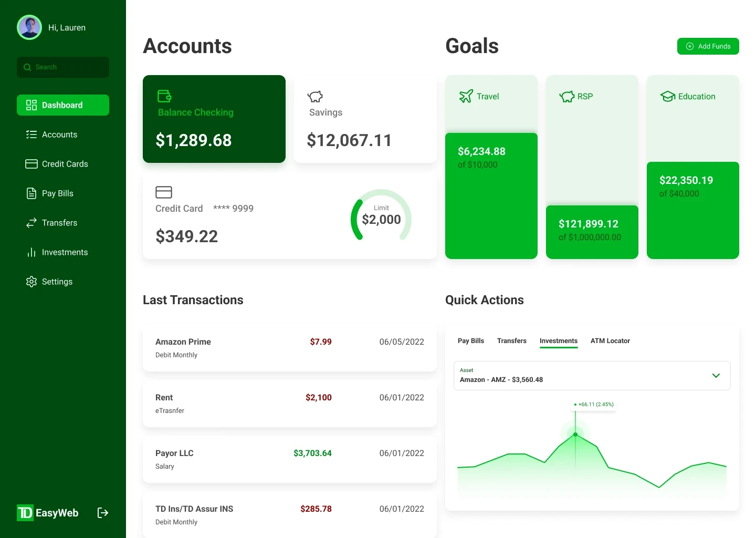Click the Travel goal progress bar
This screenshot has width=756, height=538.
[491, 196]
